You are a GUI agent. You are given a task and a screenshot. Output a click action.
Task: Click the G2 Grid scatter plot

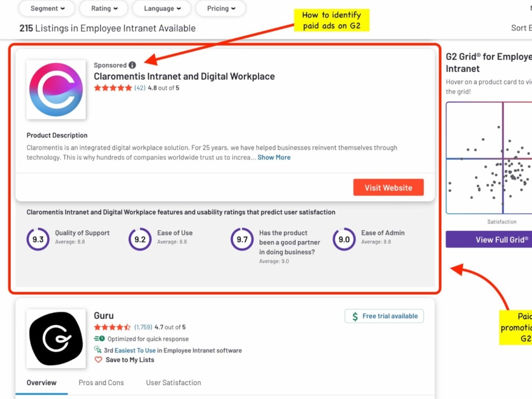point(489,158)
